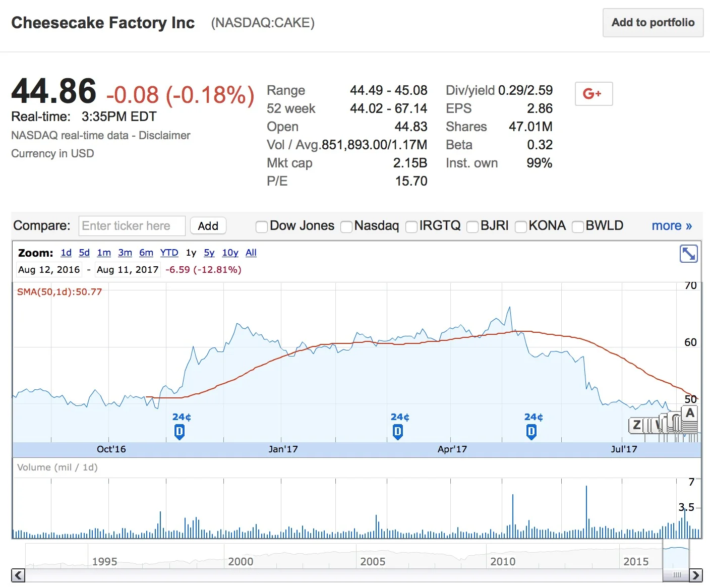The image size is (710, 588).
Task: Open the more » comparisons link
Action: 672,226
